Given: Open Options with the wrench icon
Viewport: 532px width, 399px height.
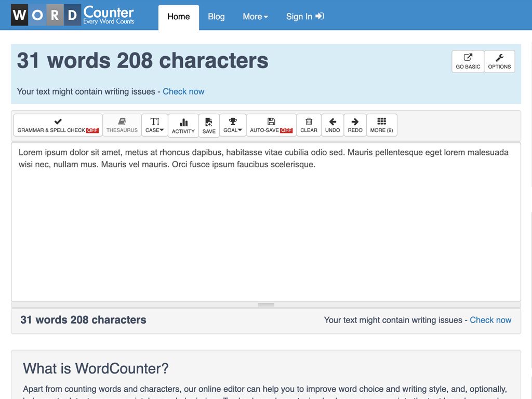Looking at the screenshot, I should (x=499, y=61).
